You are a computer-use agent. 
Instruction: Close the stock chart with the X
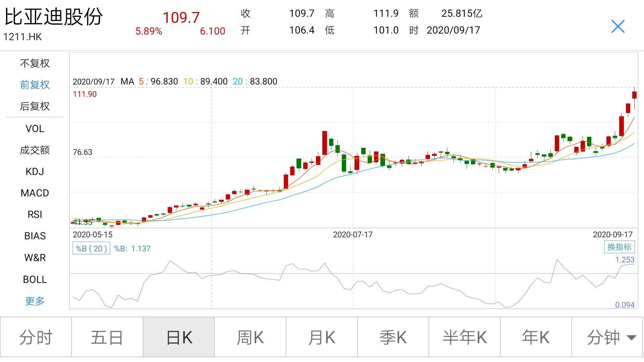pyautogui.click(x=618, y=27)
